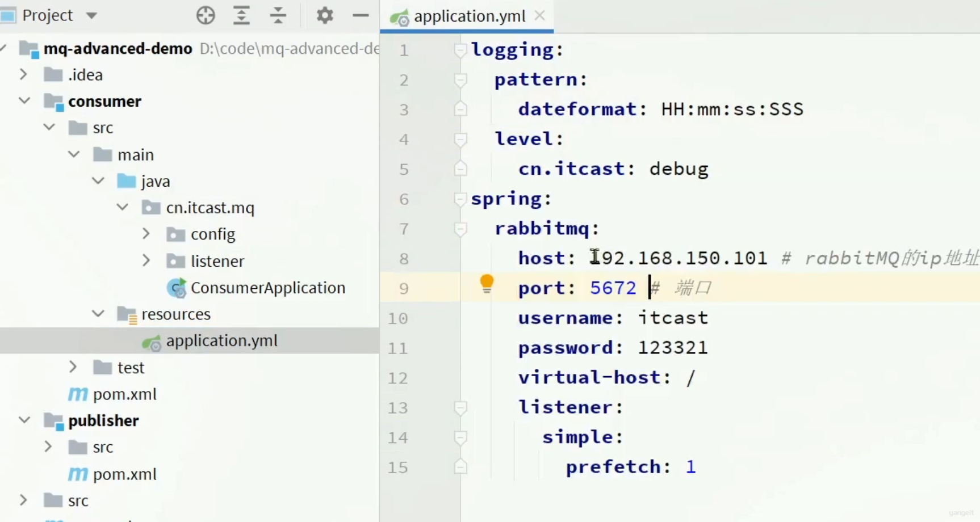Collapse the cn.itcast.mq package
The width and height of the screenshot is (980, 522).
click(123, 208)
